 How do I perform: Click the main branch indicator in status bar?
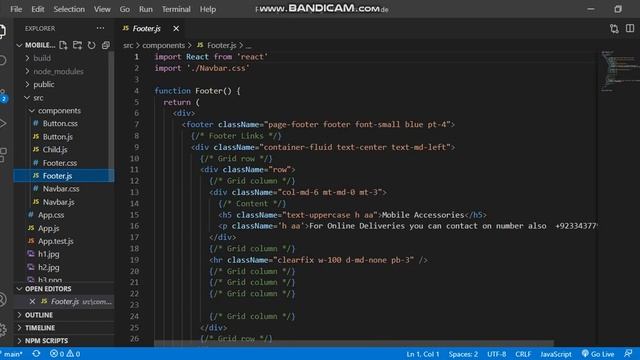pos(12,354)
